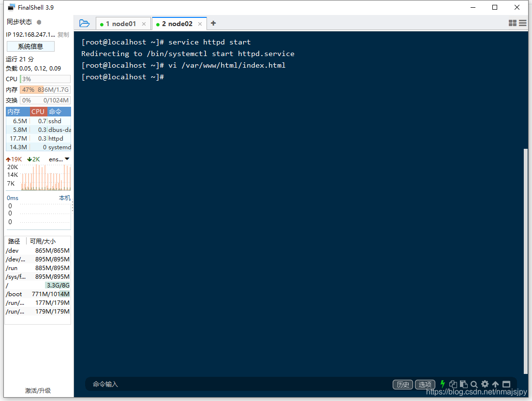The width and height of the screenshot is (532, 401).
Task: Open the connection manager folder icon
Action: coord(84,23)
